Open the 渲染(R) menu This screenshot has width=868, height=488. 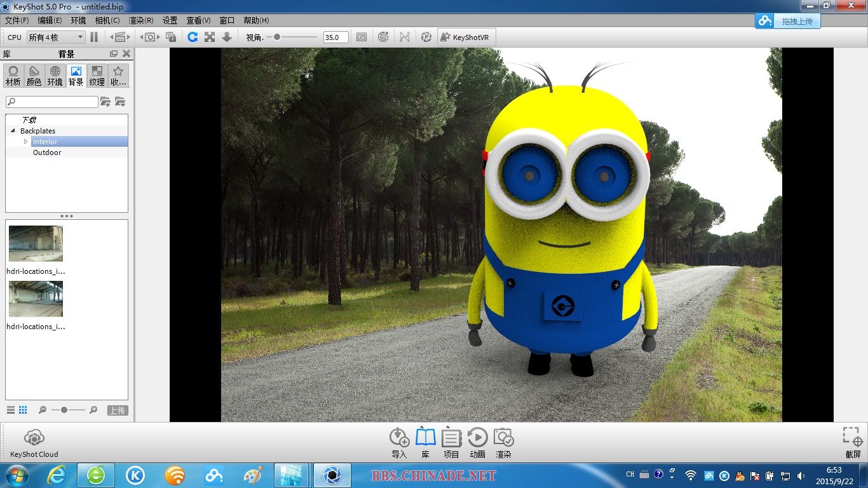click(x=141, y=20)
